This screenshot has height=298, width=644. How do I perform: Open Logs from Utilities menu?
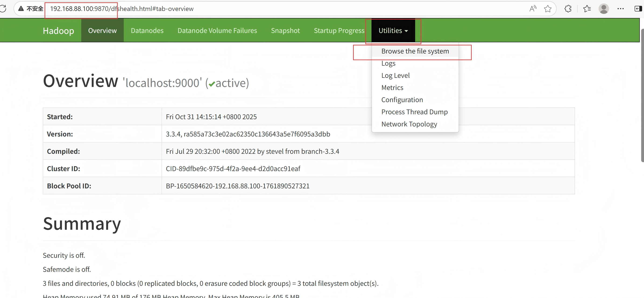pyautogui.click(x=388, y=63)
